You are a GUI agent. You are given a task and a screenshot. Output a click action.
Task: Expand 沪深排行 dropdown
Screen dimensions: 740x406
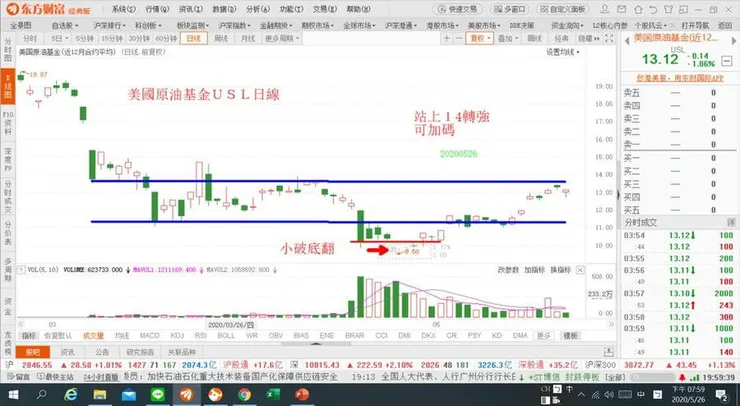point(109,25)
